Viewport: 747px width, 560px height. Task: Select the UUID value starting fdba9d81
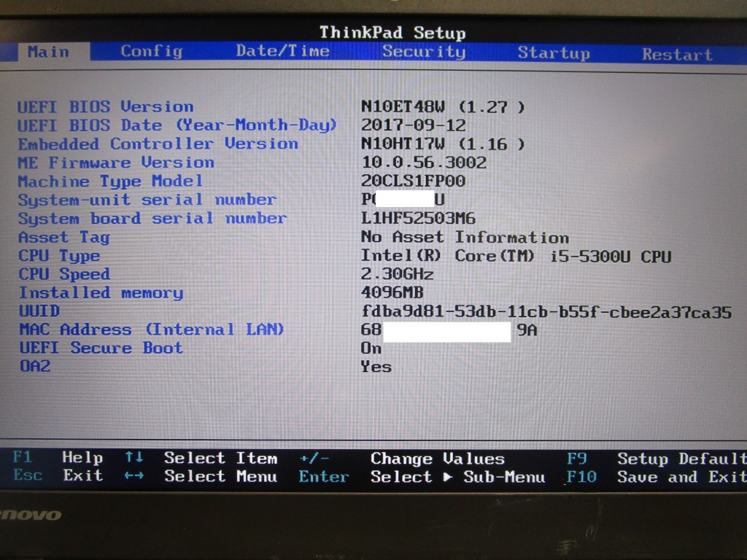(546, 312)
